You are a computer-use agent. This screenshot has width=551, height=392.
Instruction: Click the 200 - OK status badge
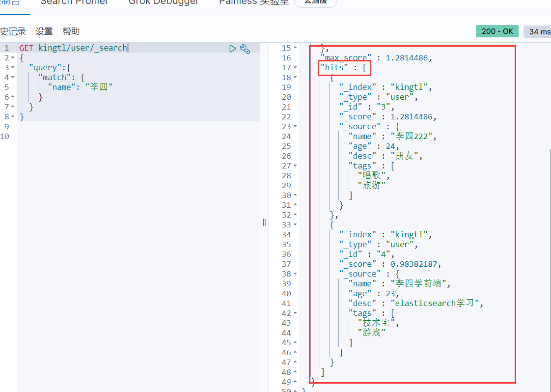(x=497, y=31)
